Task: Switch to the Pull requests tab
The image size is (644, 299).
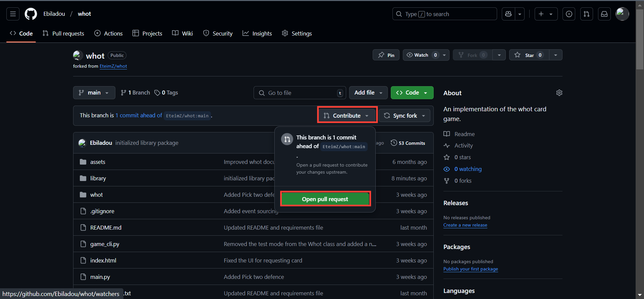Action: [x=63, y=34]
